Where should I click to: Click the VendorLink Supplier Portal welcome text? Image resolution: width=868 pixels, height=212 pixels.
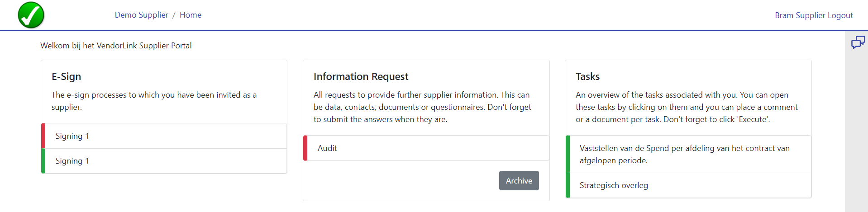click(x=116, y=46)
